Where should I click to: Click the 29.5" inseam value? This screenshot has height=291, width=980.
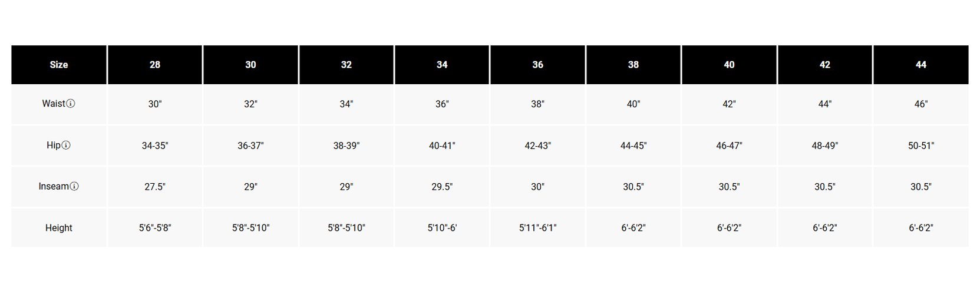coord(442,187)
